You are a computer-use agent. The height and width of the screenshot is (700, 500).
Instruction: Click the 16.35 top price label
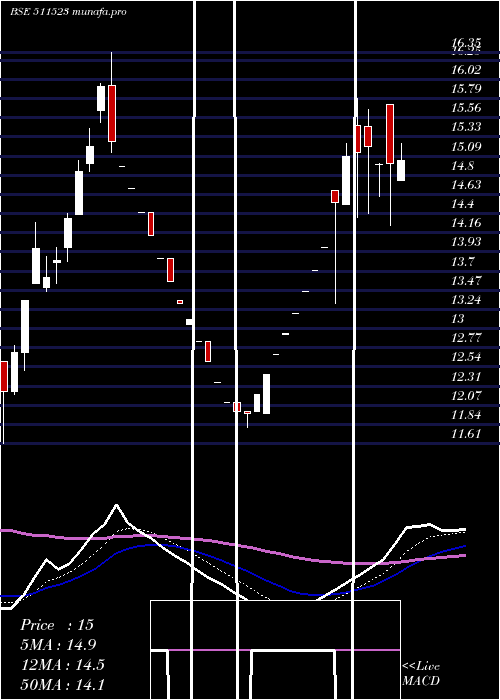(x=466, y=43)
